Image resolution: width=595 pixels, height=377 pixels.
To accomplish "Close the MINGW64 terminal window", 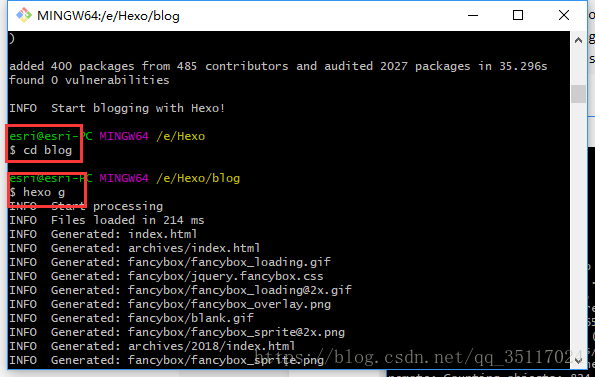I will [x=564, y=16].
